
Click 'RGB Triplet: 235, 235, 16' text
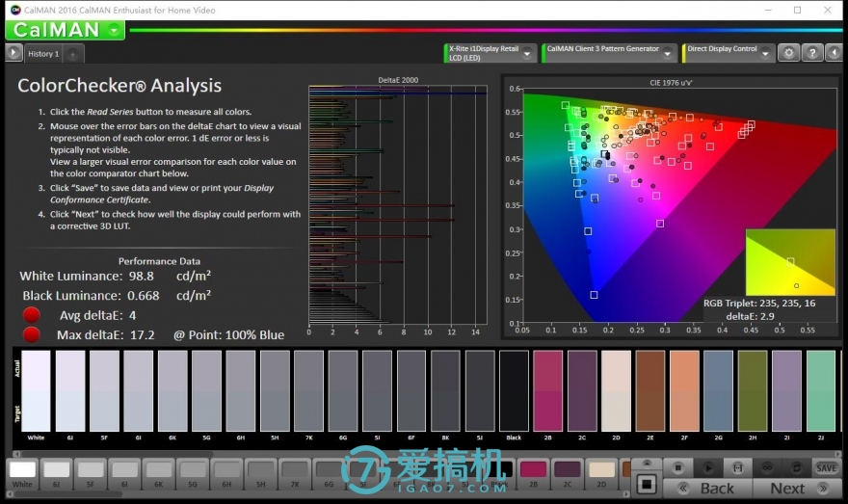759,304
